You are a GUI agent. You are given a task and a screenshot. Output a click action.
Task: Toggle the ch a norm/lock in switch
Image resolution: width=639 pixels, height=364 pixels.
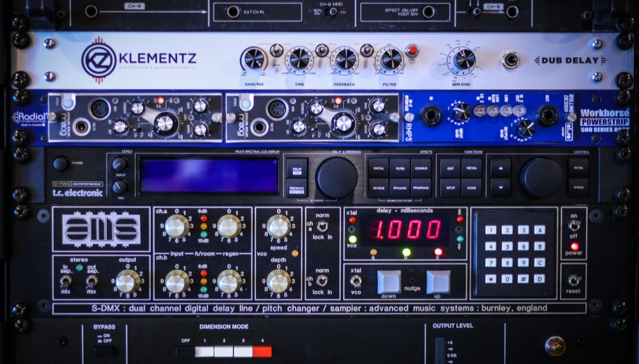pyautogui.click(x=322, y=226)
